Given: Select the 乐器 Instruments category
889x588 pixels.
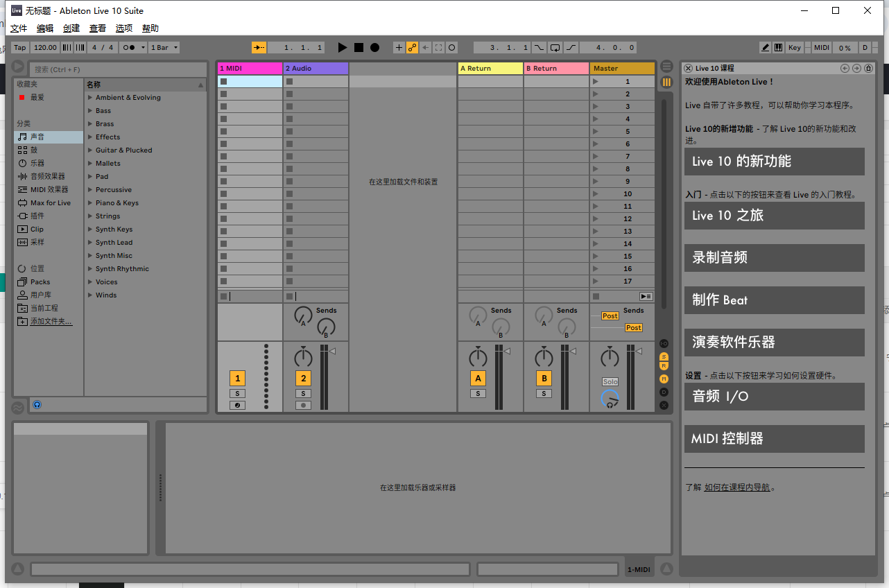Looking at the screenshot, I should tap(49, 163).
